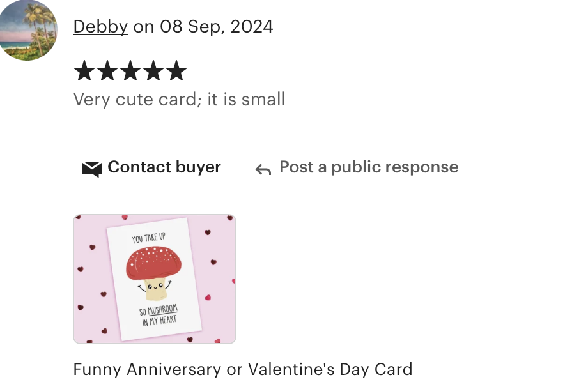Open Debby's palm tree profile avatar
588x382 pixels.
[x=27, y=30]
